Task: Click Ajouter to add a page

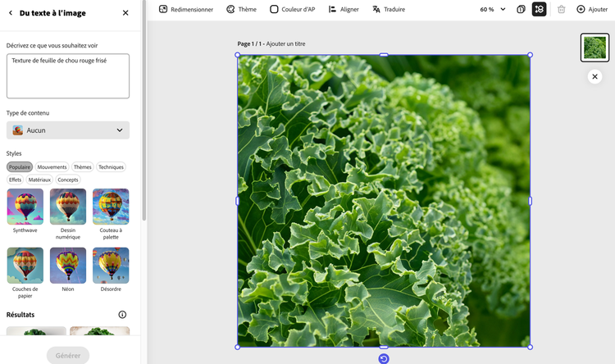Action: 592,9
